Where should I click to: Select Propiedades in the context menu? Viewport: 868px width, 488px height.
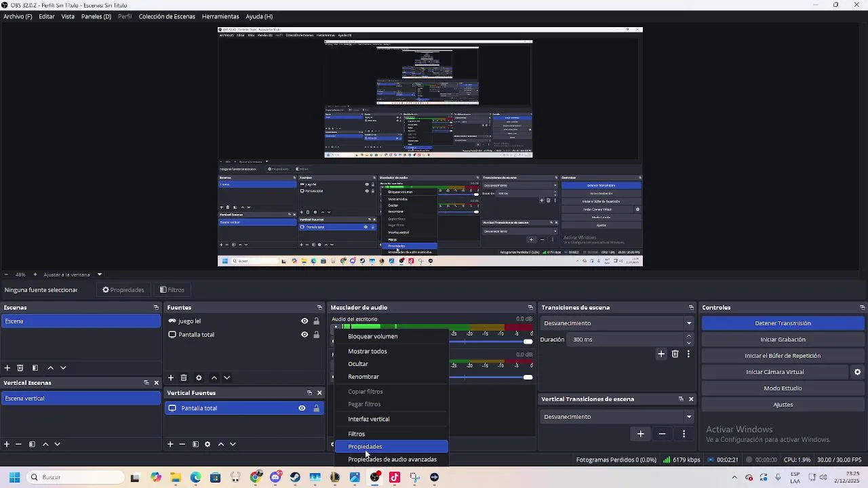392,447
